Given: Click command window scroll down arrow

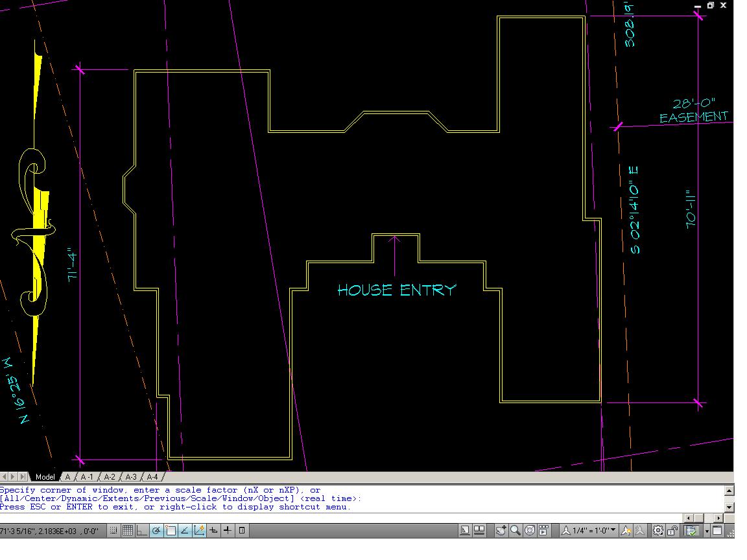Looking at the screenshot, I should point(729,507).
